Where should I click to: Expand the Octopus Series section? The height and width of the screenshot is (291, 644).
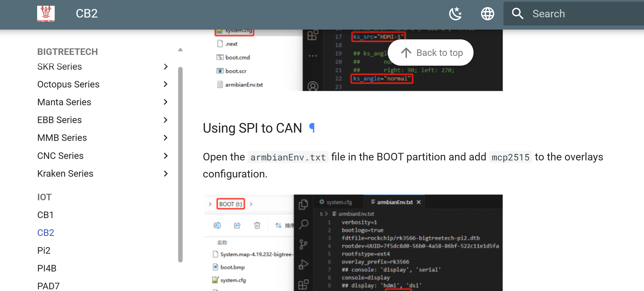click(165, 84)
